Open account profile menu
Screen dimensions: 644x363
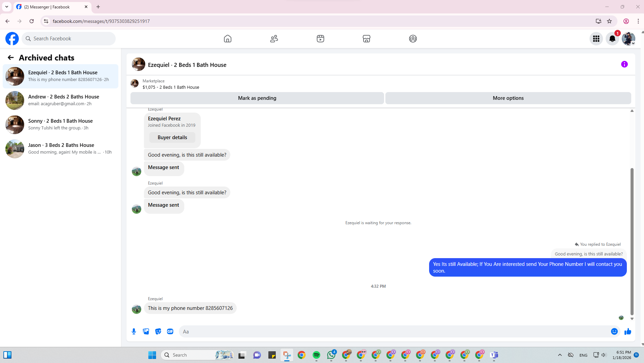click(x=628, y=39)
